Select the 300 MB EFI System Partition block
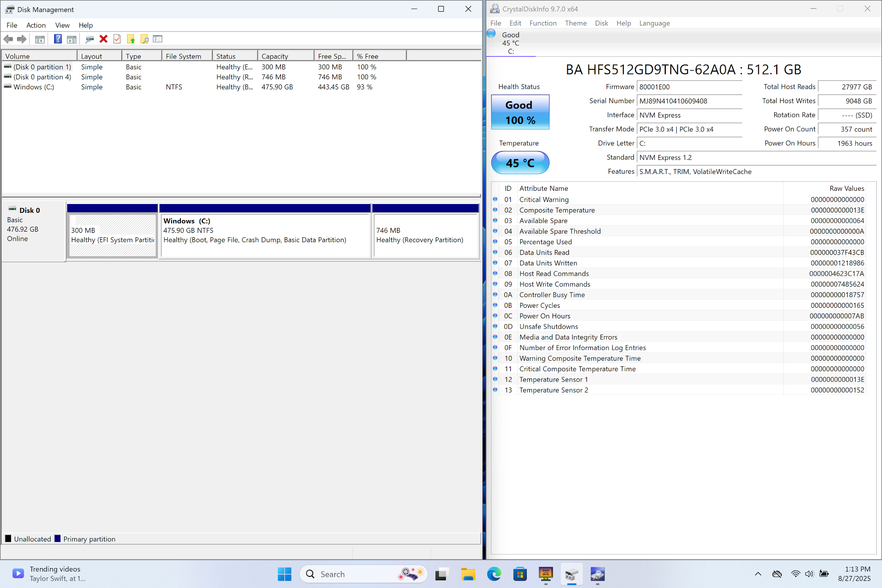 pos(113,235)
